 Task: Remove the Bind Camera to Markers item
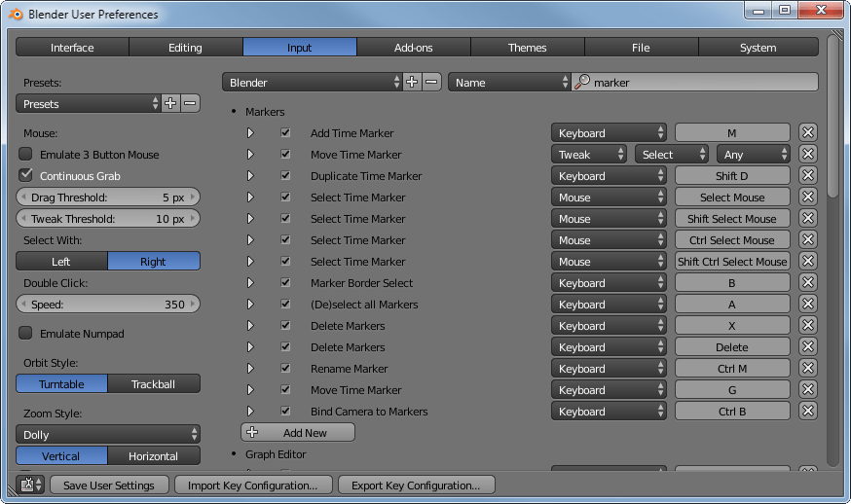(x=807, y=412)
